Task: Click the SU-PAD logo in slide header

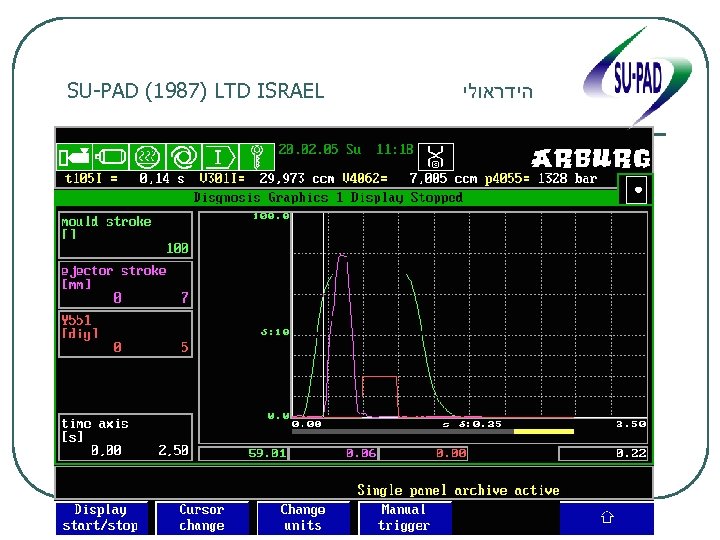Action: tap(637, 76)
